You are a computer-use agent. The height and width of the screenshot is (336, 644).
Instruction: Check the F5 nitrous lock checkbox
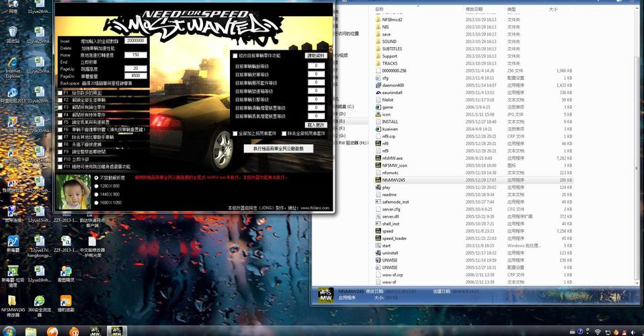[60, 122]
